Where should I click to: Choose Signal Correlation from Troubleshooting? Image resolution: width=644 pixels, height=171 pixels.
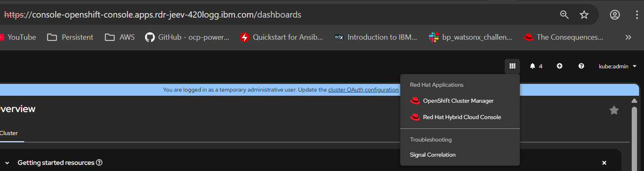pos(433,155)
